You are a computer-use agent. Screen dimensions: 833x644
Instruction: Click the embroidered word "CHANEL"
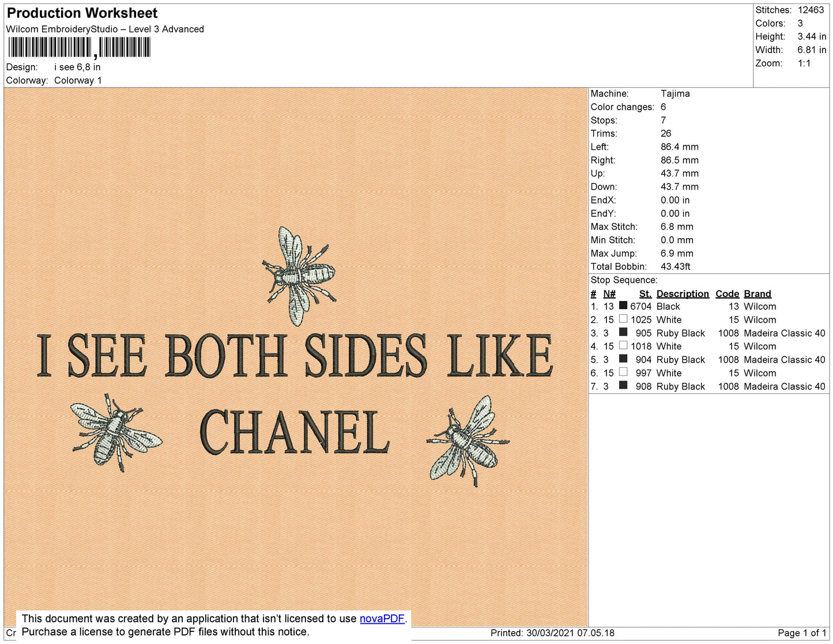tap(295, 432)
